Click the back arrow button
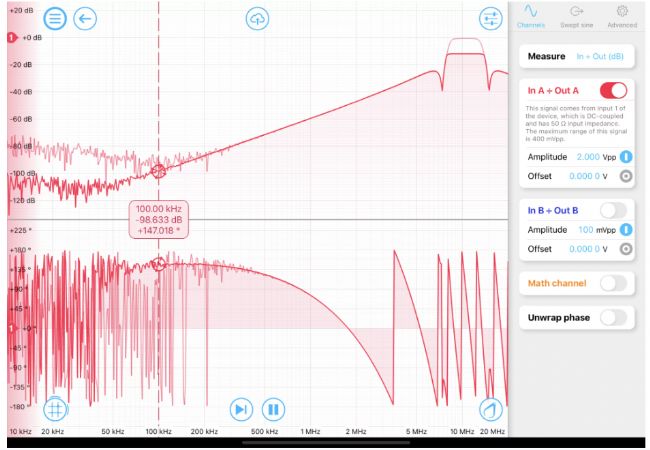Image resolution: width=650 pixels, height=450 pixels. (85, 18)
